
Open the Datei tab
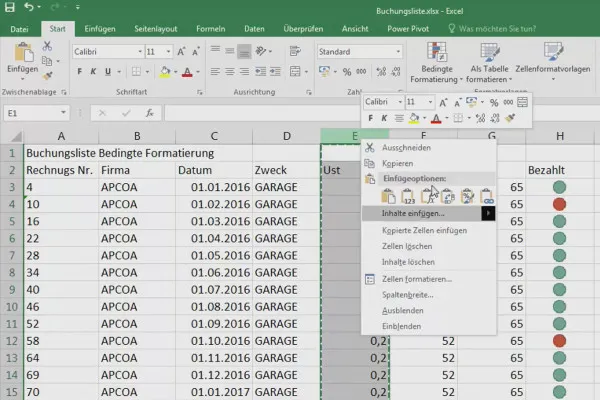[19, 29]
